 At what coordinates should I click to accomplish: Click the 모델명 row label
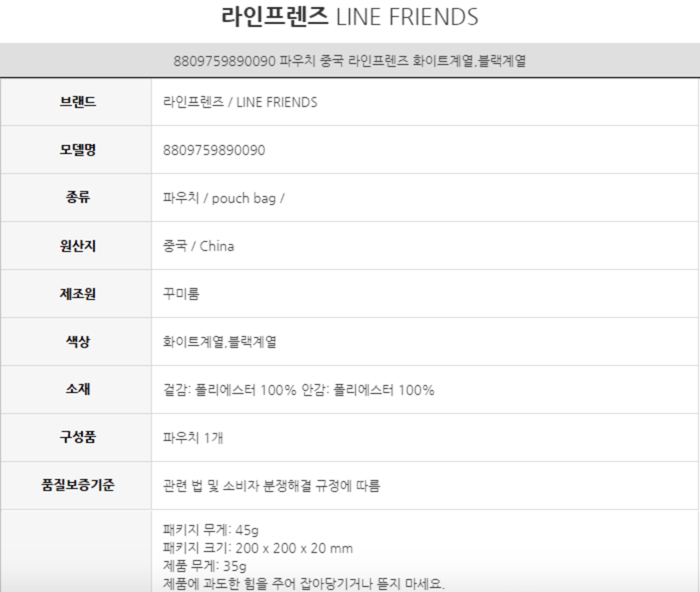[77, 150]
